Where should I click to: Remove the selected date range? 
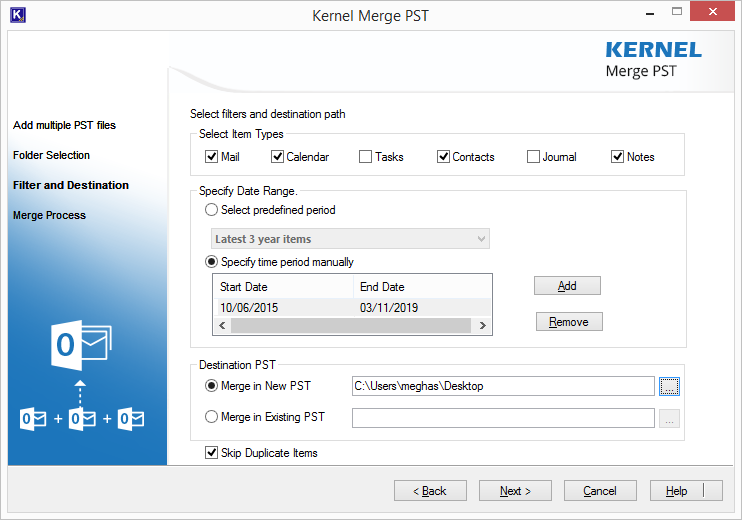click(x=568, y=322)
